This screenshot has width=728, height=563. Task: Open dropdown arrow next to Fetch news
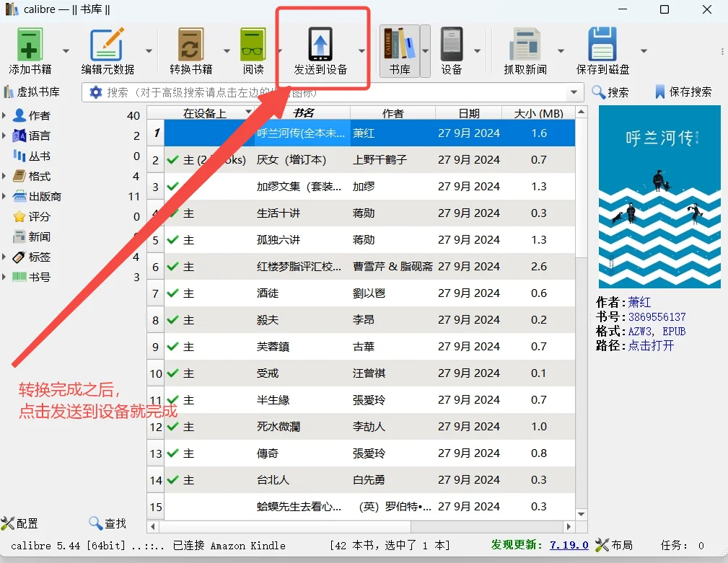(x=561, y=50)
